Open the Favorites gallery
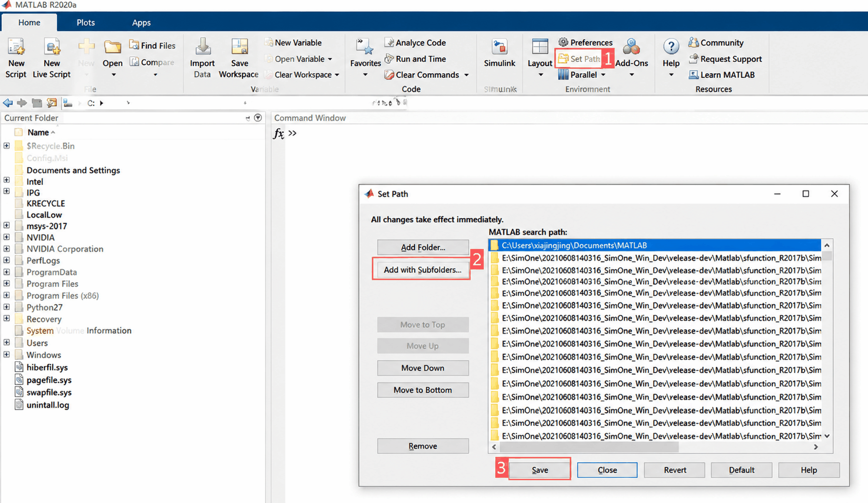 click(365, 57)
